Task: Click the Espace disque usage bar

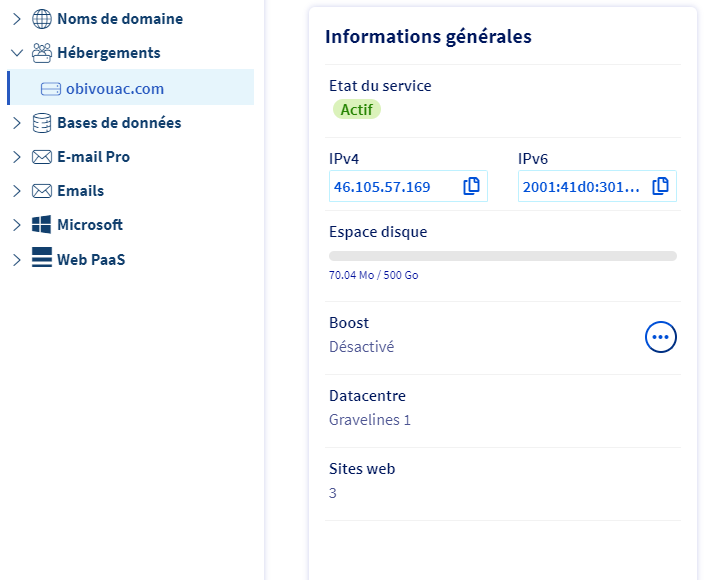Action: (502, 256)
